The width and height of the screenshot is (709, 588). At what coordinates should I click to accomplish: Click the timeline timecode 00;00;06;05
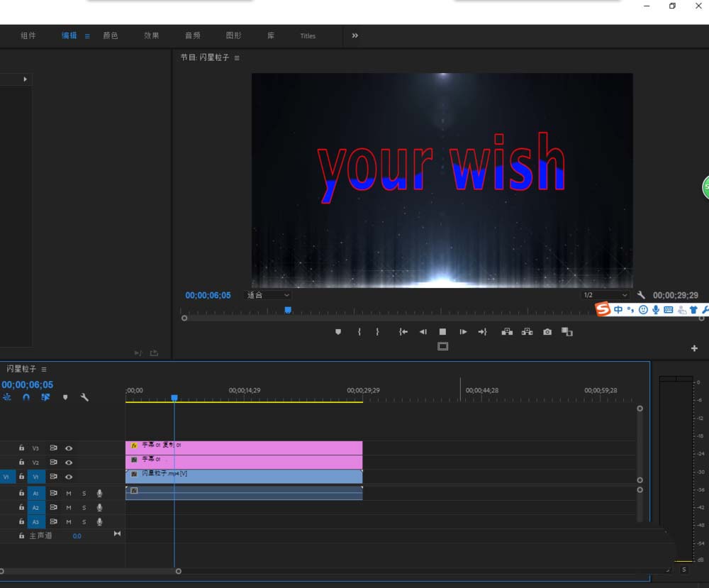point(28,384)
